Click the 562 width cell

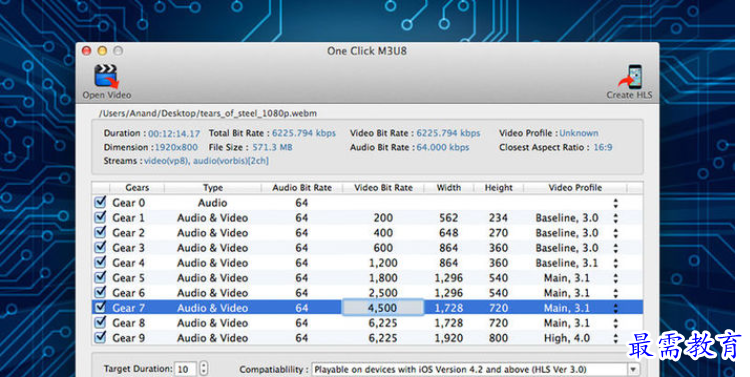[x=449, y=218]
